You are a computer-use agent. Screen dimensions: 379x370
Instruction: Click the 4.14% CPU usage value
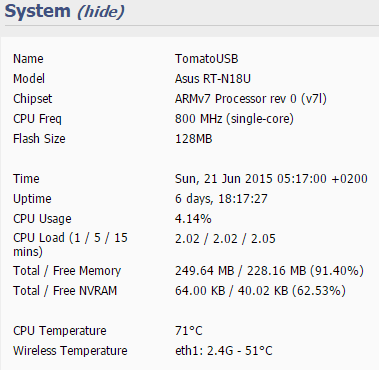click(193, 219)
